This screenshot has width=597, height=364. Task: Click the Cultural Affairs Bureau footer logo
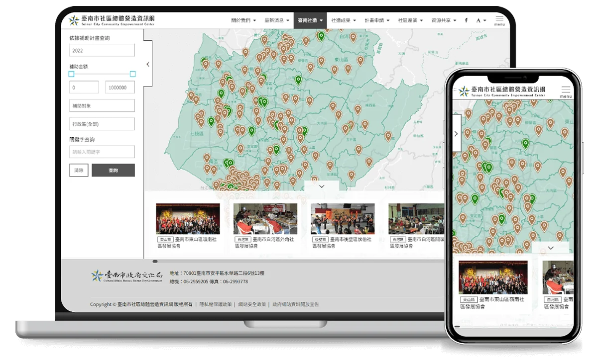click(x=127, y=276)
